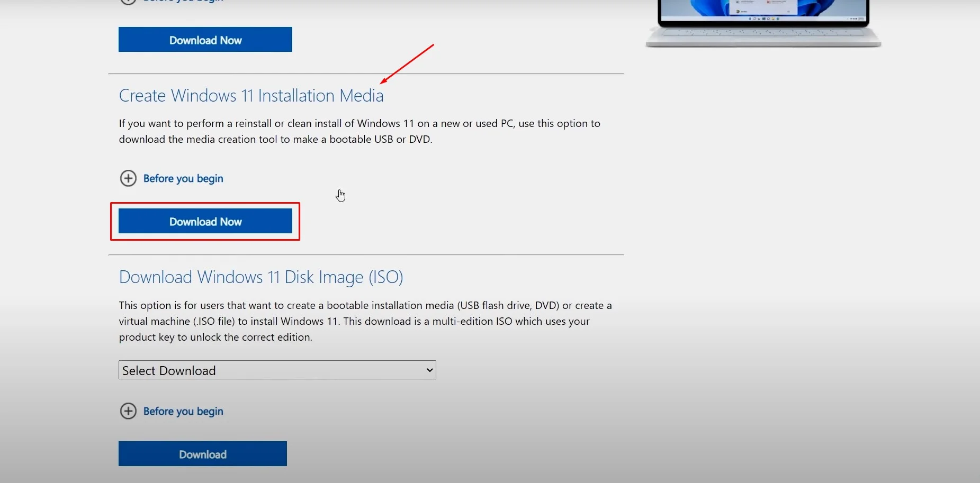
Task: Click the chevron arrow of Select Download
Action: pos(429,370)
